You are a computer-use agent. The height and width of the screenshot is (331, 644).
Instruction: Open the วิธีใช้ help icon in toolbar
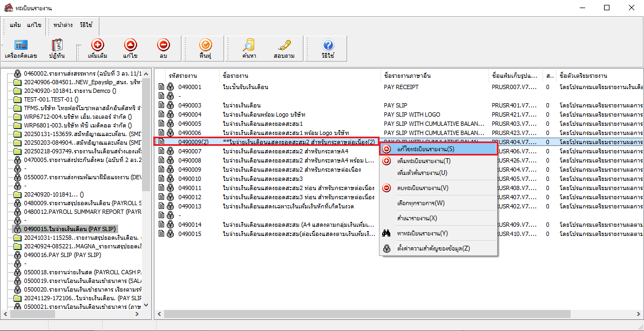328,49
